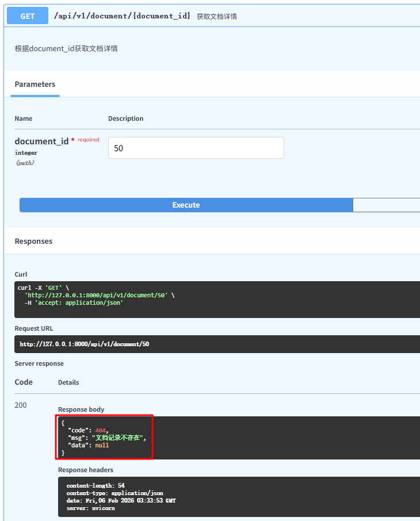Click the blank button right of Execute
This screenshot has width=420, height=521.
point(386,205)
